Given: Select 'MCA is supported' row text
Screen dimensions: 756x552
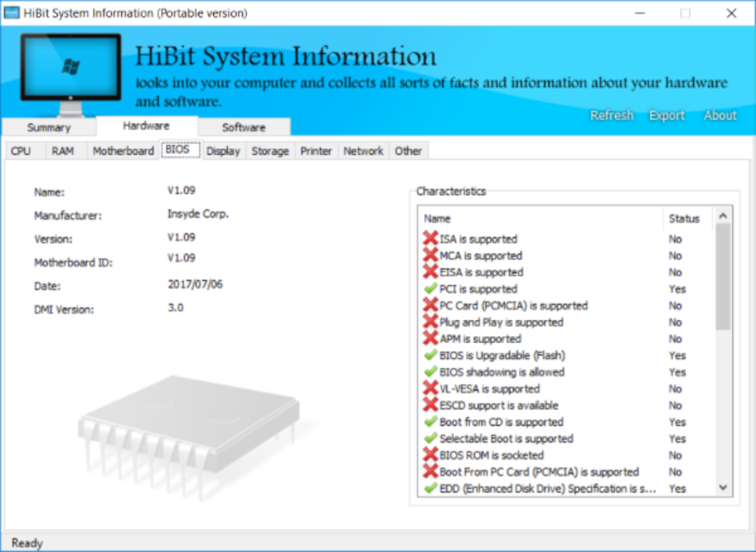Looking at the screenshot, I should pos(481,255).
